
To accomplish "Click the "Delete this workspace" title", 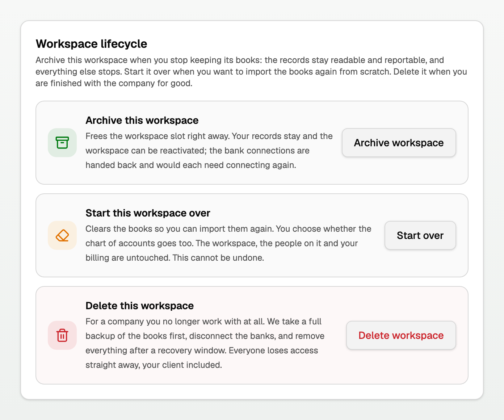I will click(139, 306).
